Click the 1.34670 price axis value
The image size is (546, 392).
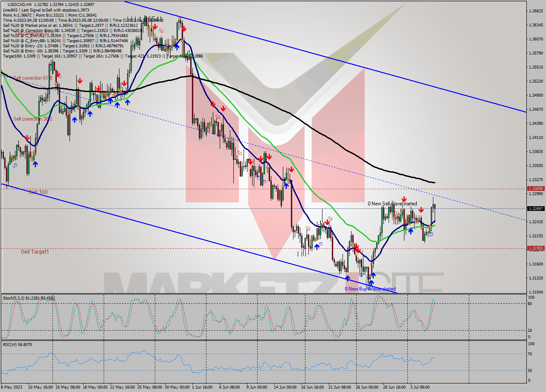pos(535,109)
